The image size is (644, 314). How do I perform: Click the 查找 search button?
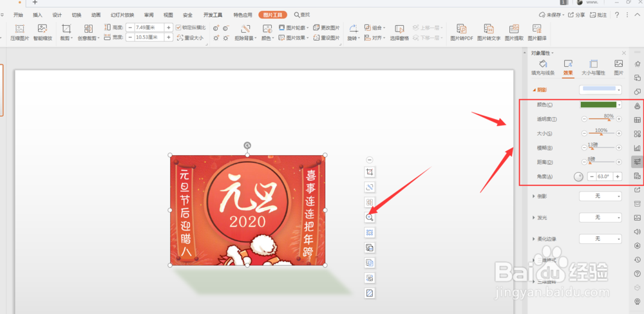[x=302, y=15]
